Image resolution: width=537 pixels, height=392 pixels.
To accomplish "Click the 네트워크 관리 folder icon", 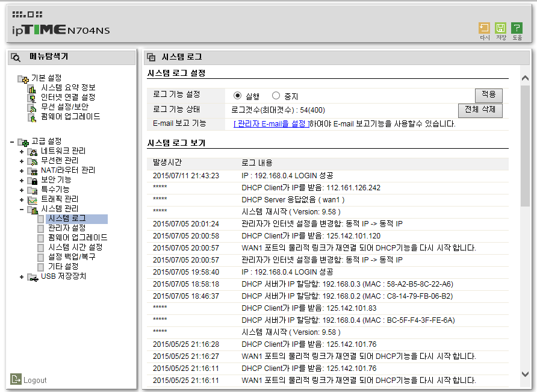I will (x=32, y=152).
